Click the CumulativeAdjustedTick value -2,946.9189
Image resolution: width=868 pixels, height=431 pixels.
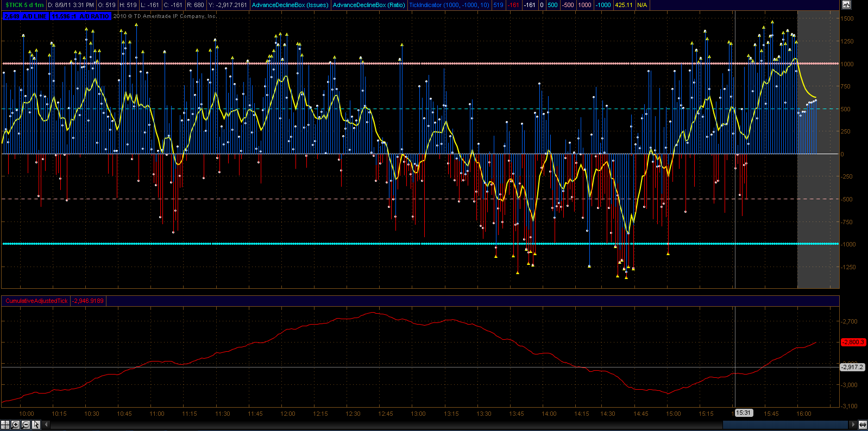coord(88,301)
